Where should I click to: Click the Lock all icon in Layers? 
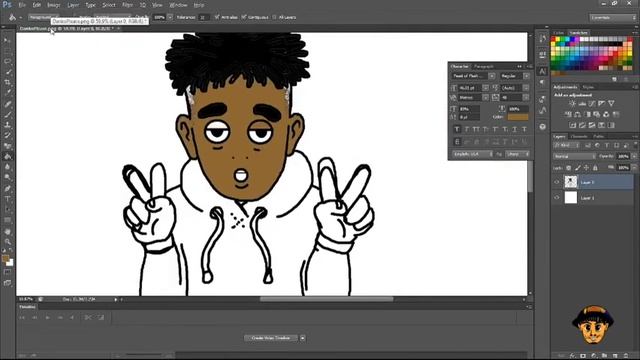tap(595, 168)
